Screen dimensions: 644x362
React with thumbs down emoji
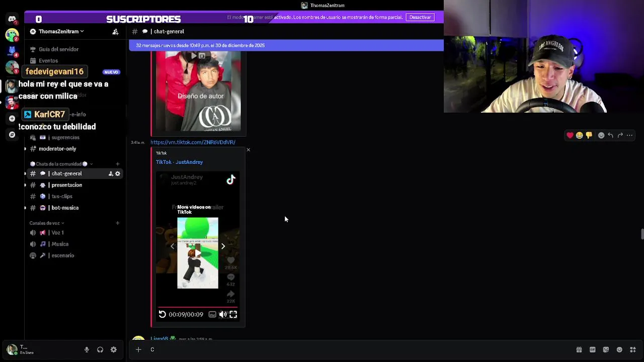coord(589,135)
